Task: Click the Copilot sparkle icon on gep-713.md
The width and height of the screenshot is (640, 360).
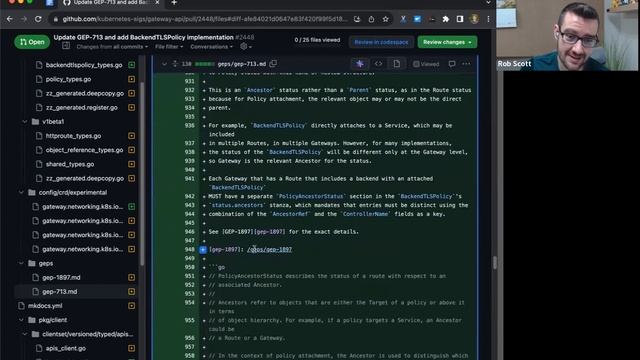Action: click(x=360, y=64)
